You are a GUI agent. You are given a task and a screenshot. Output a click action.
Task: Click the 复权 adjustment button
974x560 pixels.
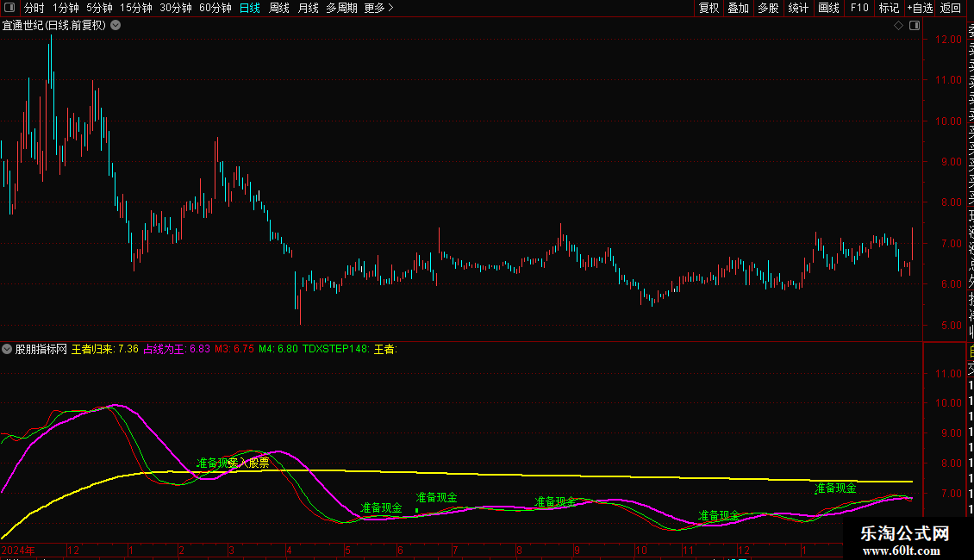(709, 8)
